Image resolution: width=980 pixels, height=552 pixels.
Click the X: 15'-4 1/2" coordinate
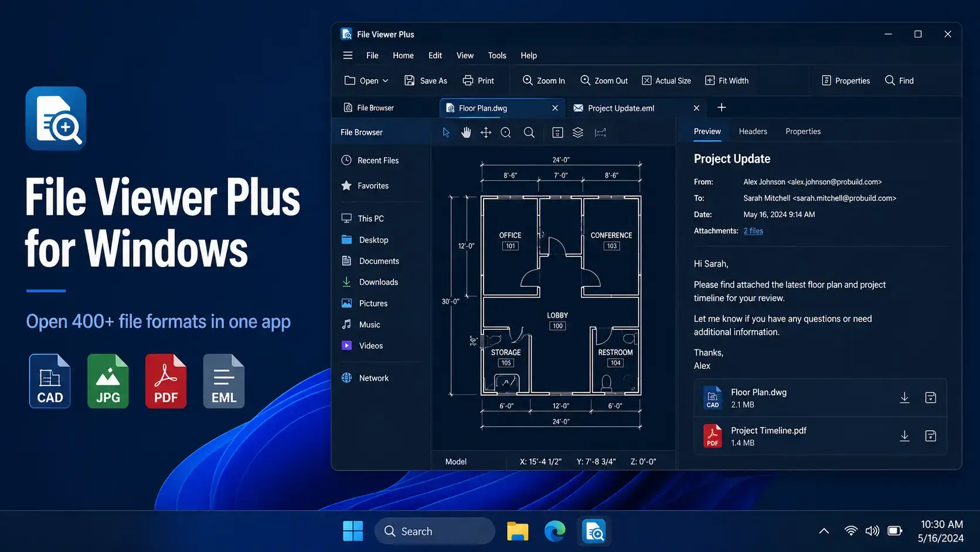pyautogui.click(x=540, y=462)
